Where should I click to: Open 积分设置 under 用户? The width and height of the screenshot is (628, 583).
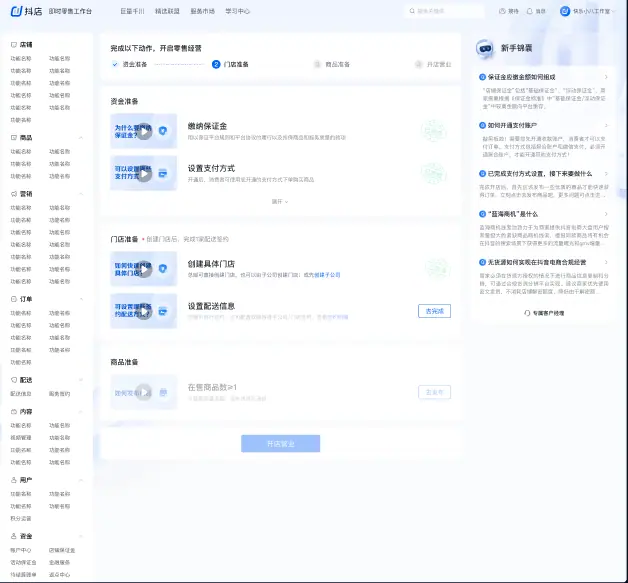pos(21,519)
